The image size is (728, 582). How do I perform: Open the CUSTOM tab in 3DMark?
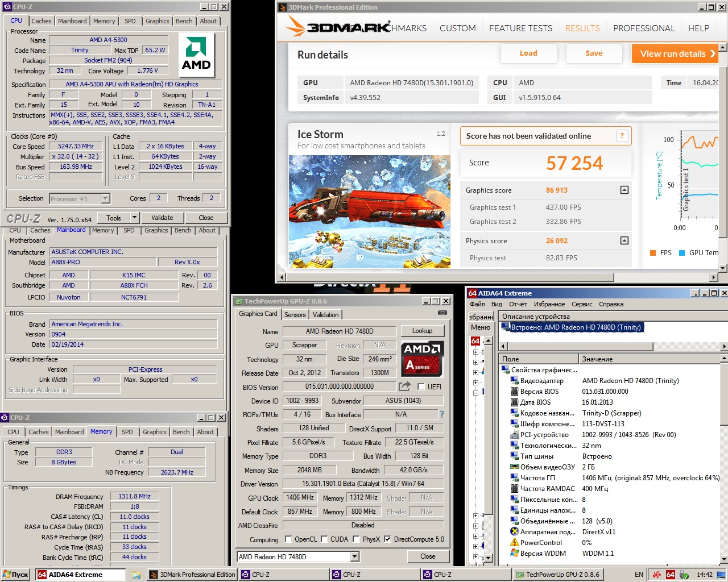457,28
